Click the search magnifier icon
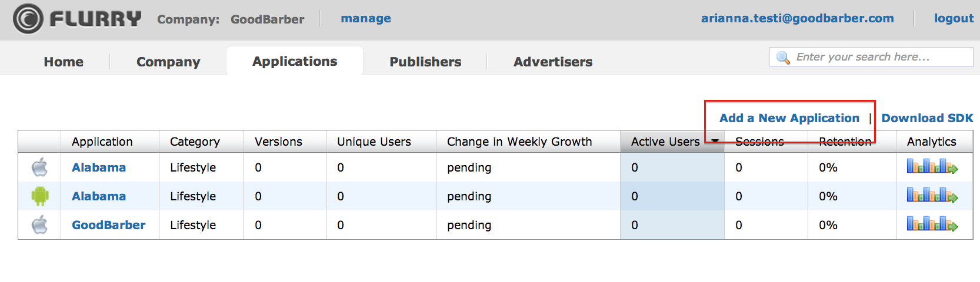The image size is (980, 282). coord(783,58)
